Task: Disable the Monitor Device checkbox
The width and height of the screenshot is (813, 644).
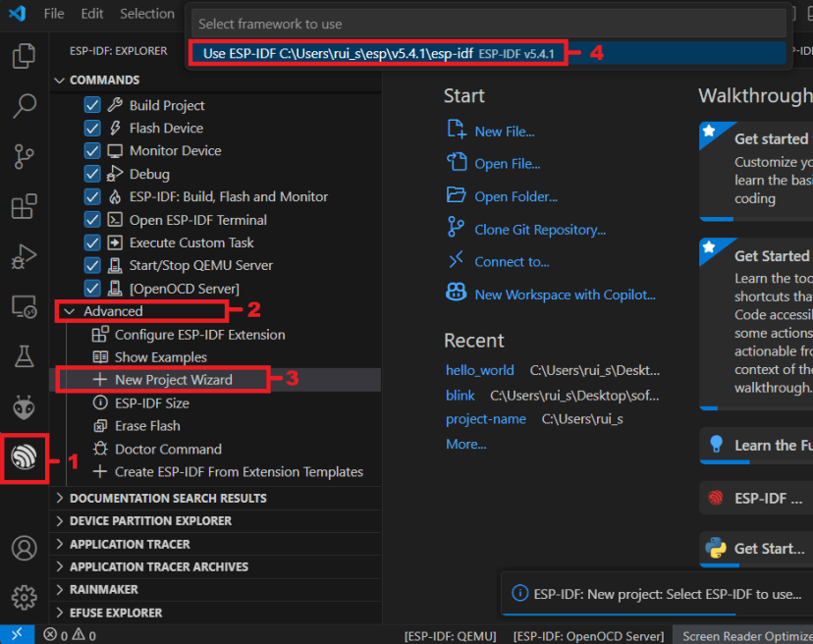Action: click(90, 150)
